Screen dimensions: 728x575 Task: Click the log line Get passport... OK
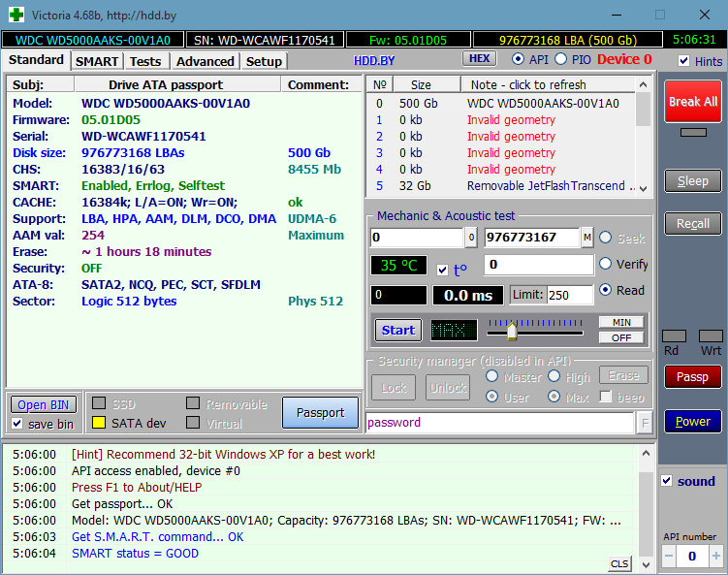pos(122,504)
